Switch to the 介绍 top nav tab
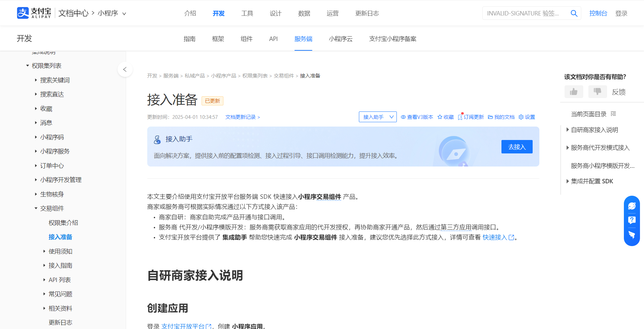The width and height of the screenshot is (644, 329). [x=190, y=13]
